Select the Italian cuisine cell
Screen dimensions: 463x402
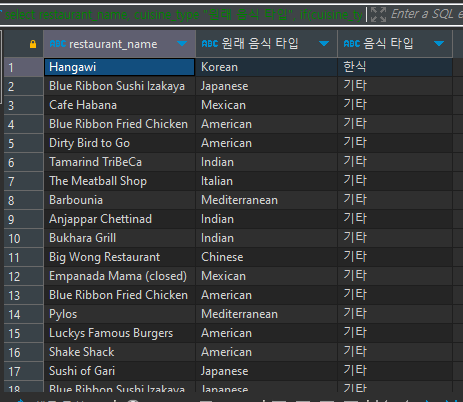267,181
